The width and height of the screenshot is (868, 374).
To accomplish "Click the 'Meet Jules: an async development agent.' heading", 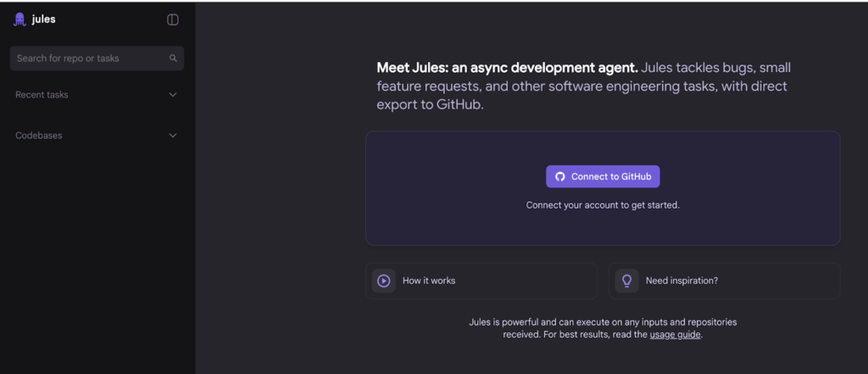I will [x=508, y=68].
